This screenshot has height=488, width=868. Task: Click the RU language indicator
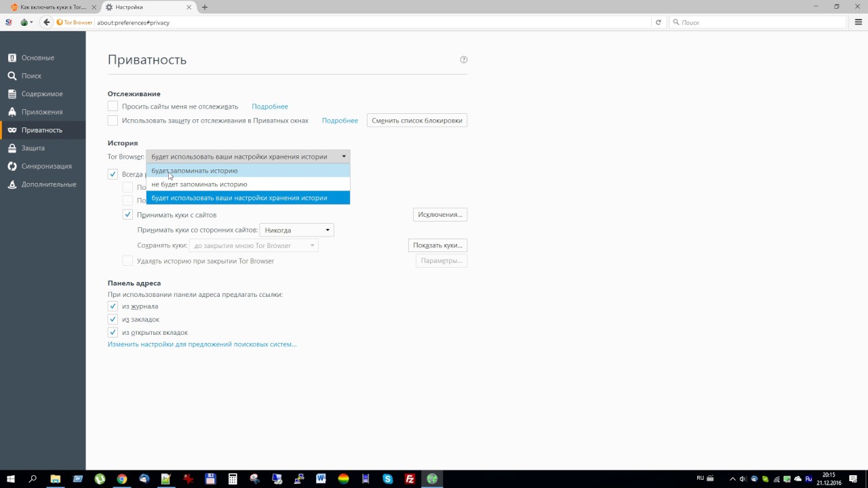point(701,478)
